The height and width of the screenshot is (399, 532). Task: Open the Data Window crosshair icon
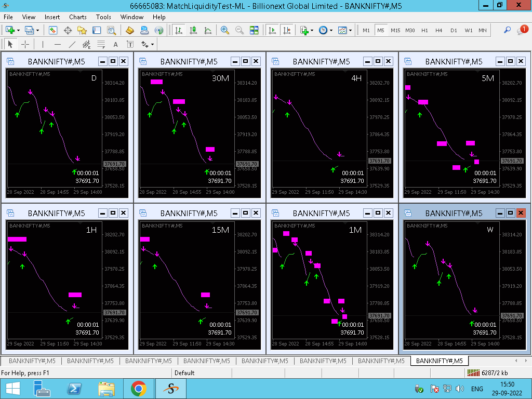[68, 30]
